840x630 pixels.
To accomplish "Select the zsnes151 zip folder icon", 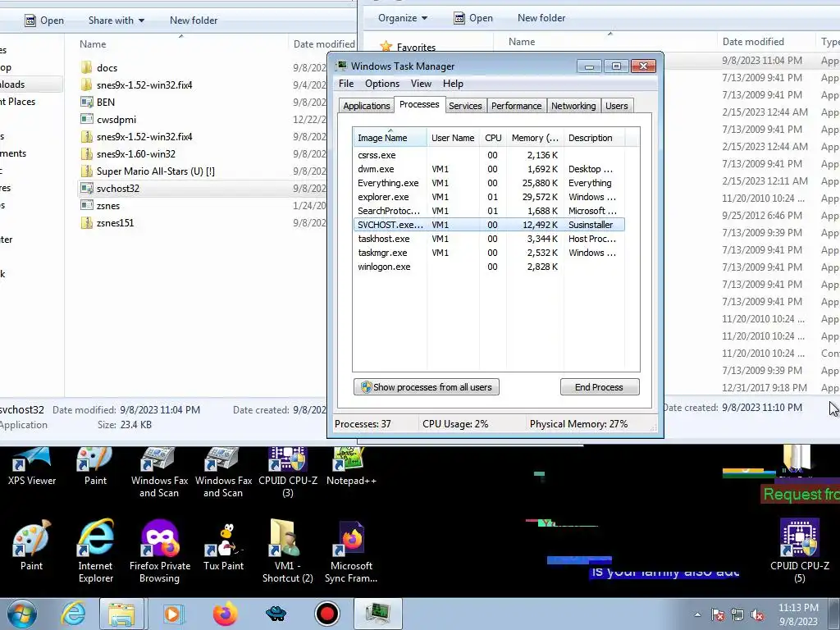I will (86, 223).
